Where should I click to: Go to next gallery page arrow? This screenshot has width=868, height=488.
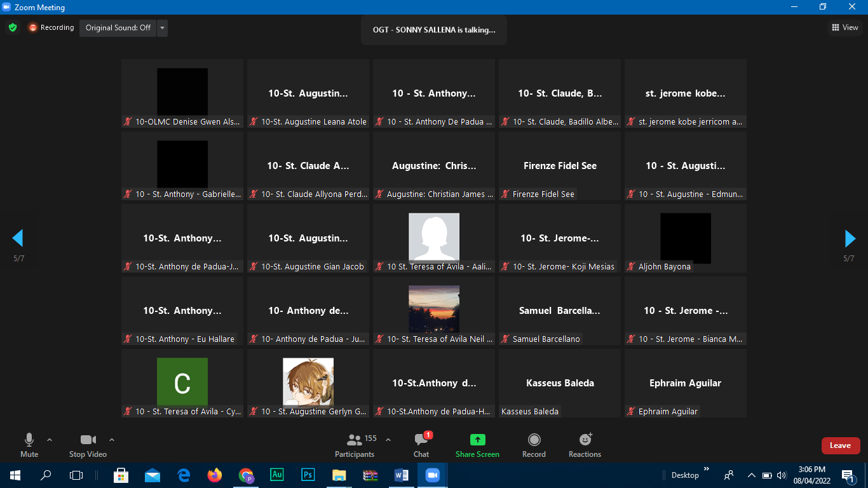(x=850, y=238)
